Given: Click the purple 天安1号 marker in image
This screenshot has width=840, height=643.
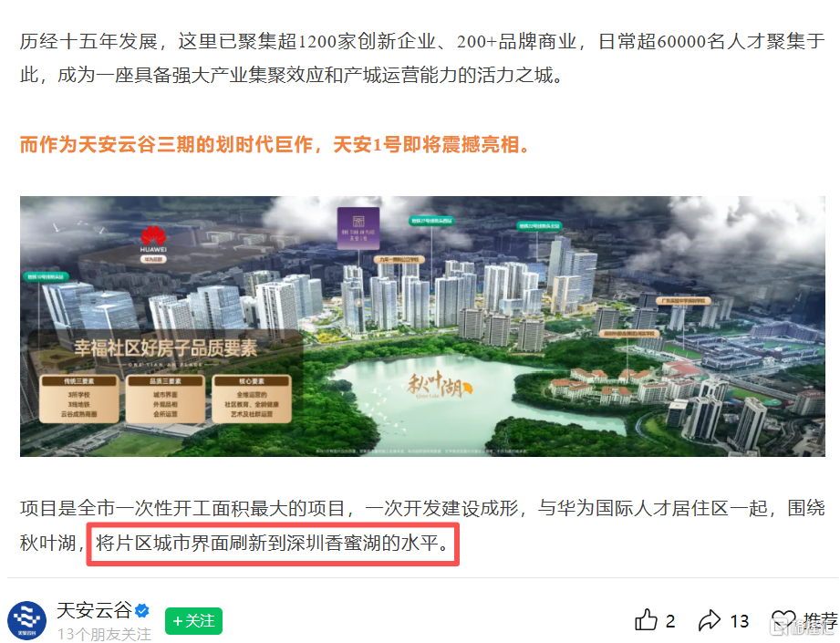Looking at the screenshot, I should [x=358, y=229].
